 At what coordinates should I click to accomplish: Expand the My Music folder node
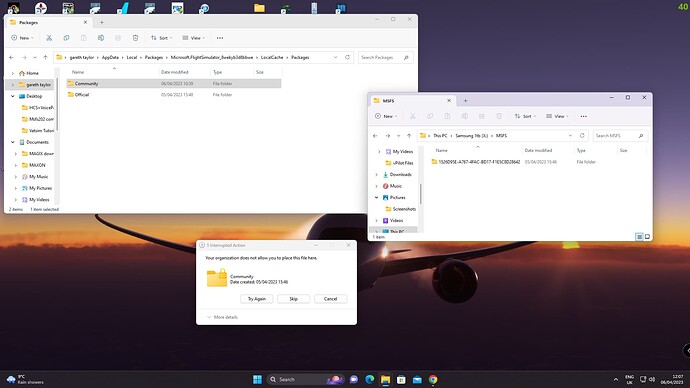(16, 177)
